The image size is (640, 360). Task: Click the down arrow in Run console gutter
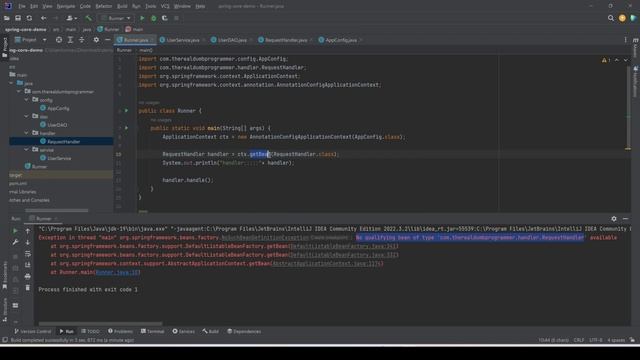tap(28, 242)
